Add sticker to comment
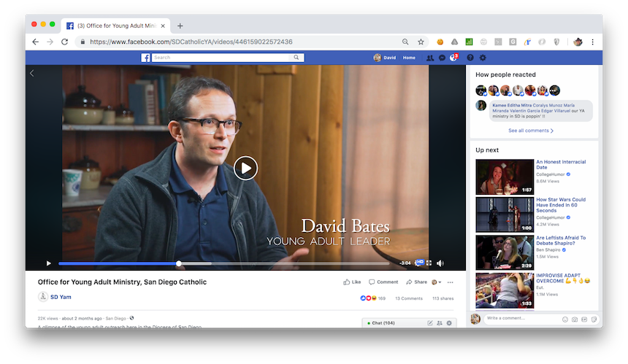The width and height of the screenshot is (628, 364). [594, 320]
